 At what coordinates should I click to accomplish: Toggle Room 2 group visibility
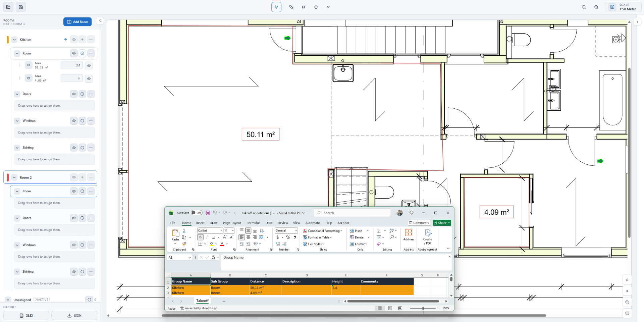pyautogui.click(x=74, y=177)
